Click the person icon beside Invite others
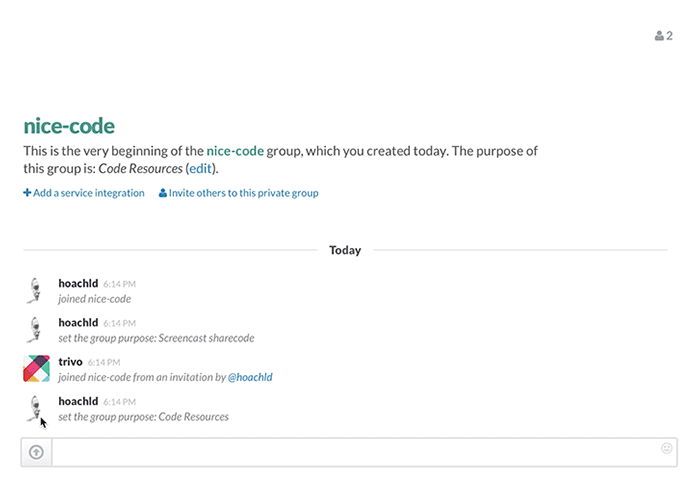The image size is (696, 500). 162,193
